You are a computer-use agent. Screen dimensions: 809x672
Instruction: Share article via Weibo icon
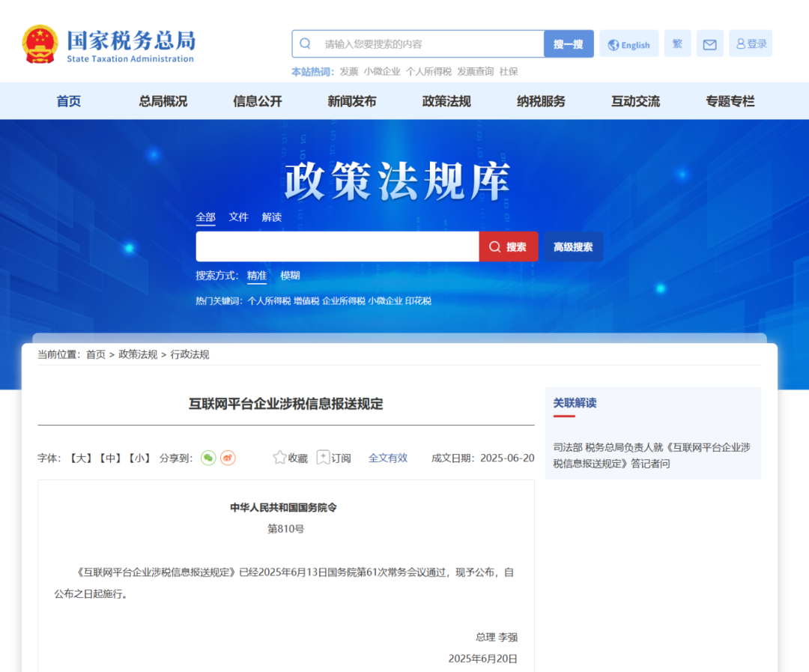[x=228, y=458]
